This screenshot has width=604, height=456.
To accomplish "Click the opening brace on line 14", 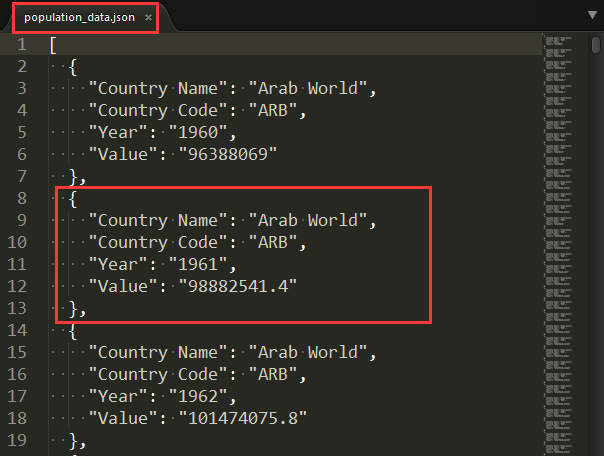I will pos(74,331).
